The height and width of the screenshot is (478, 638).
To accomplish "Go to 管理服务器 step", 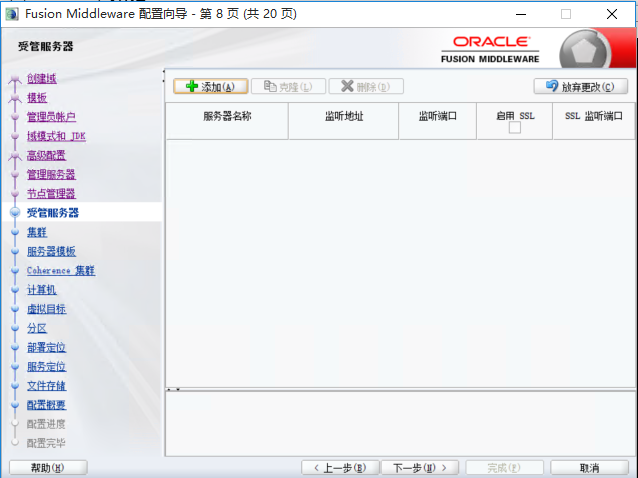I will click(x=51, y=175).
